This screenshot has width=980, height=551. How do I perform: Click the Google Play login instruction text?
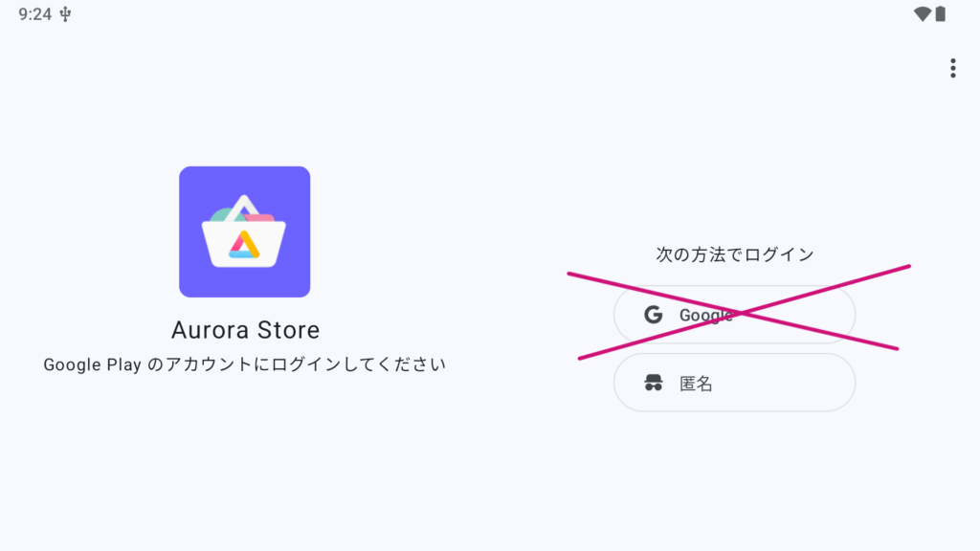pyautogui.click(x=244, y=364)
